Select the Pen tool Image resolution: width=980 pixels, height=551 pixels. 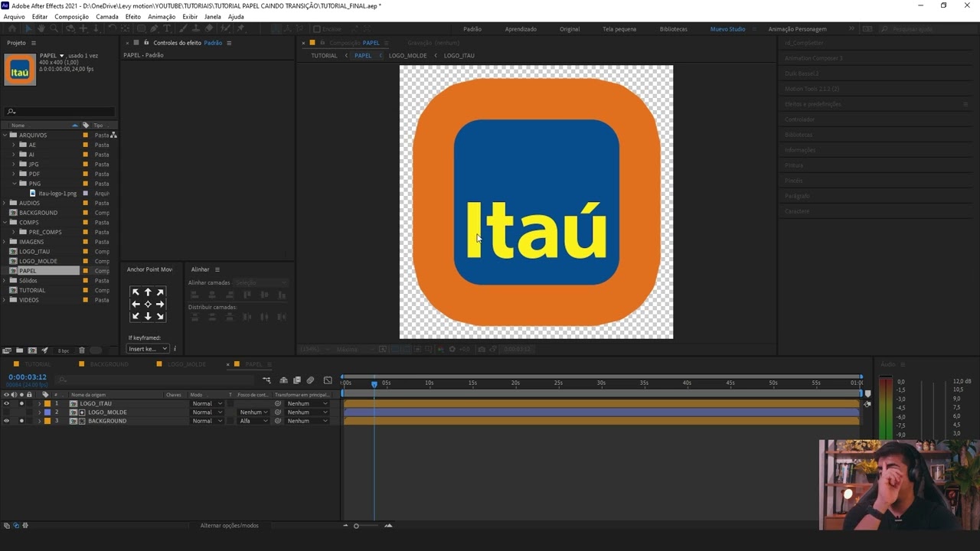click(155, 29)
